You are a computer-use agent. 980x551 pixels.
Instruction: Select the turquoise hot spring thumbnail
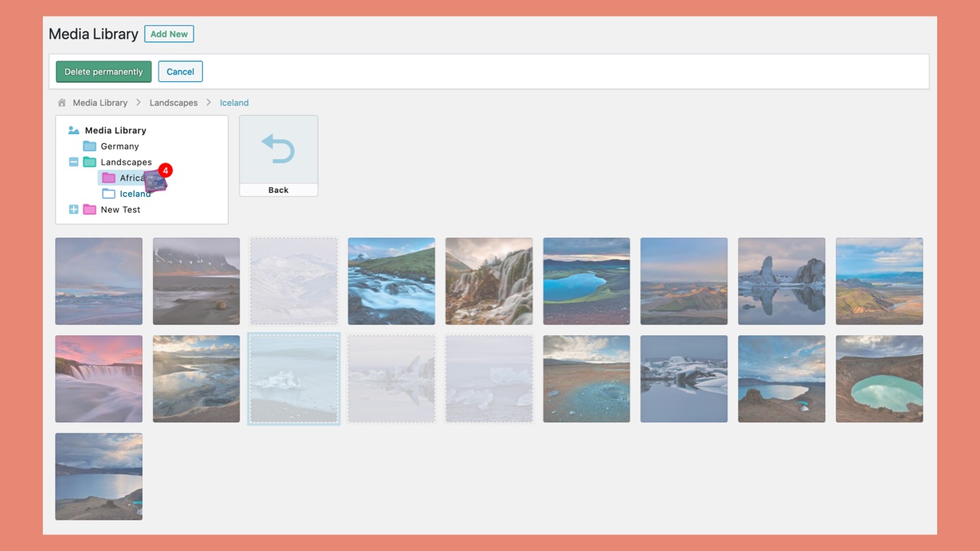(586, 379)
